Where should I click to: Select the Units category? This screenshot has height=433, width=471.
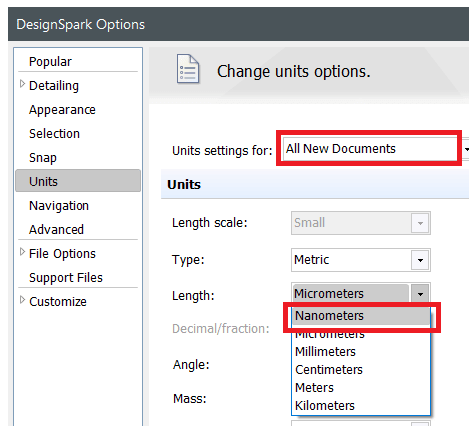(78, 181)
